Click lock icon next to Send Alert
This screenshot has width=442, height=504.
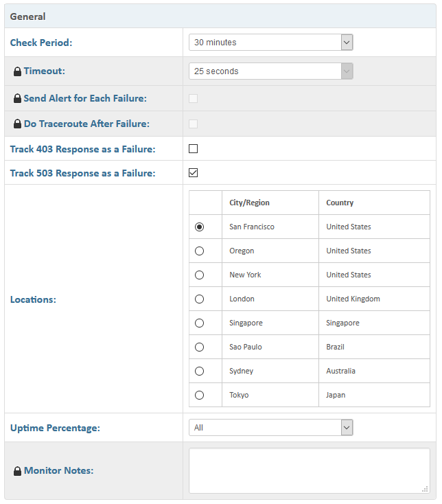pyautogui.click(x=17, y=98)
